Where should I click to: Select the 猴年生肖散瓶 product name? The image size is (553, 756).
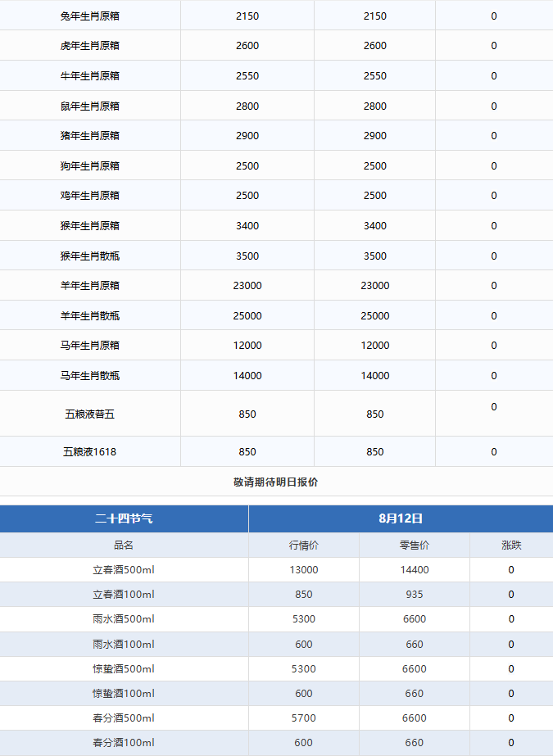[x=90, y=256]
